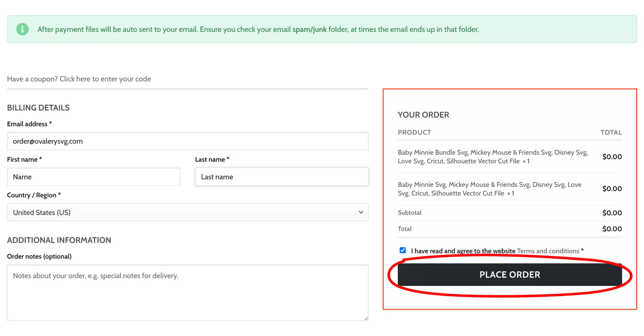
Task: Click the 'Order notes (optional)' label
Action: tap(39, 256)
